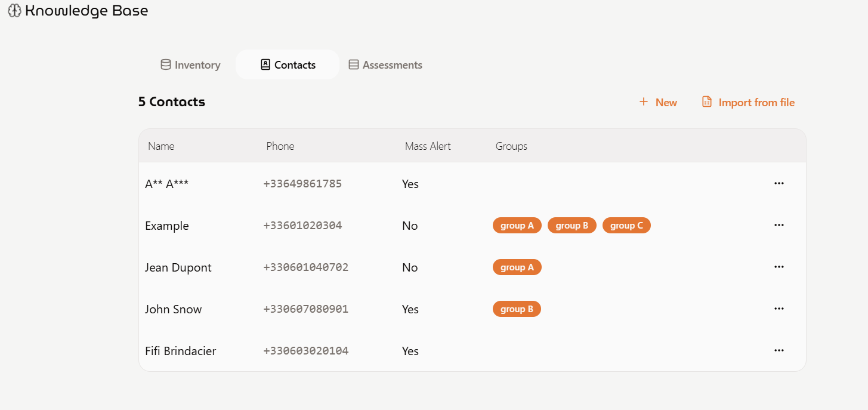Click the Mass Alert column header
This screenshot has height=410, width=868.
(428, 146)
